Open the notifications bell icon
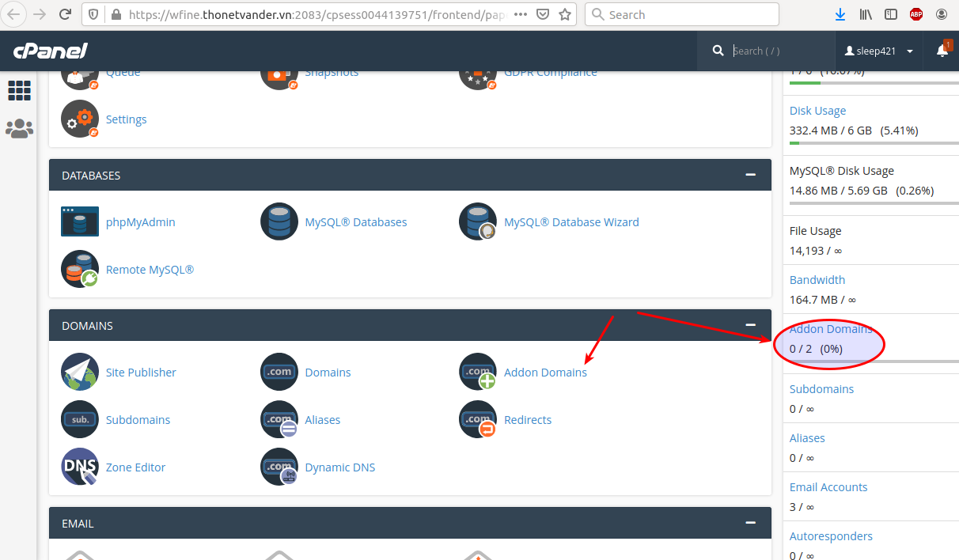The width and height of the screenshot is (959, 560). pyautogui.click(x=942, y=51)
